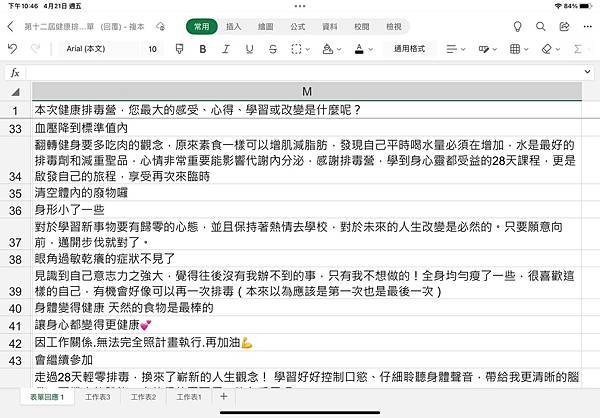Open the font color picker
Screen dimensions: 600x418
359,49
